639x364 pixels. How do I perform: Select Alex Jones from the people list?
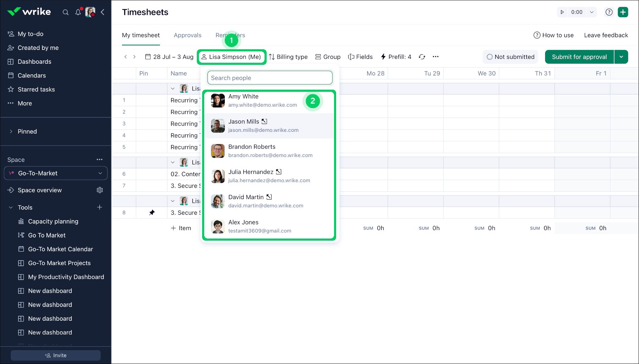270,226
